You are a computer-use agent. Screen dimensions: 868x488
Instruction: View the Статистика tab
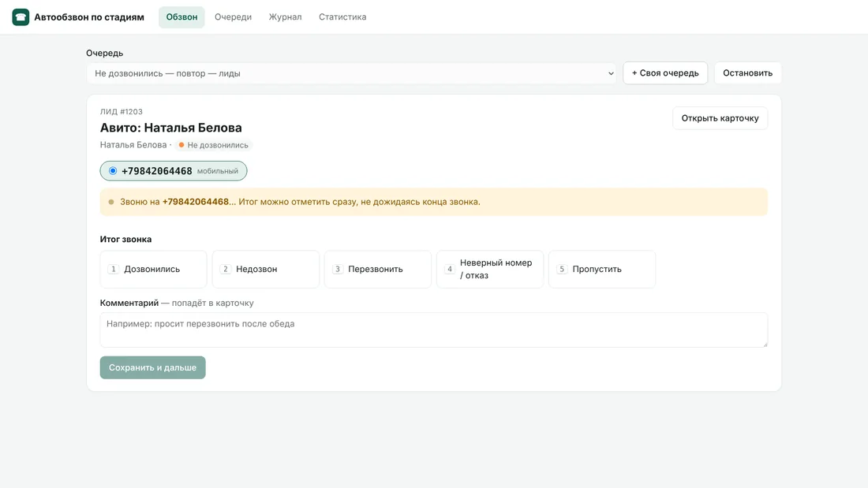point(342,17)
